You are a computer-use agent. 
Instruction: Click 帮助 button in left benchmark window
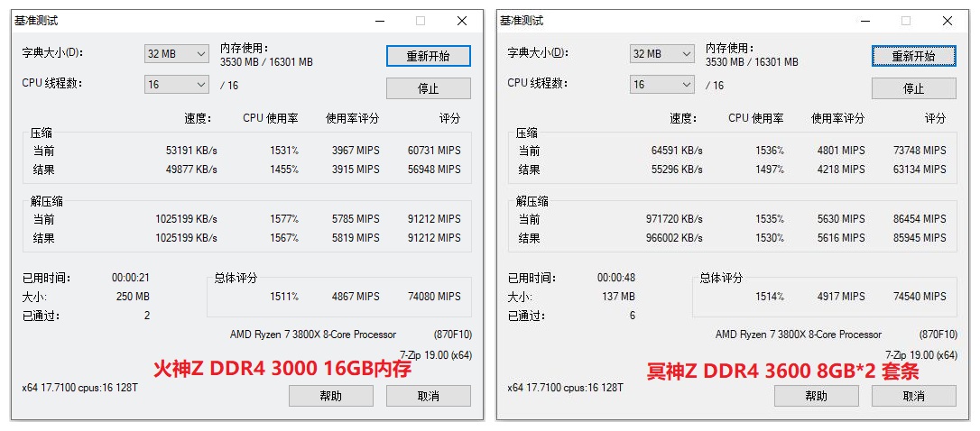tap(331, 396)
